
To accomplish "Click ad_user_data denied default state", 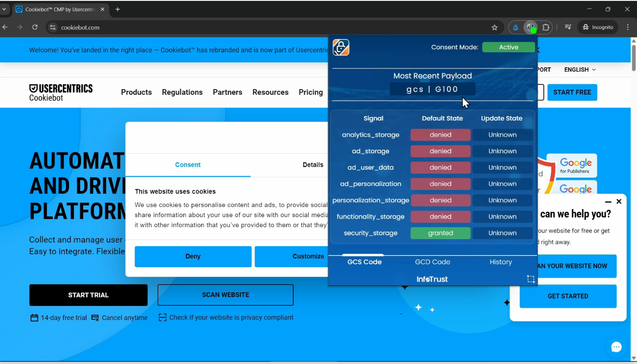I will pyautogui.click(x=440, y=167).
